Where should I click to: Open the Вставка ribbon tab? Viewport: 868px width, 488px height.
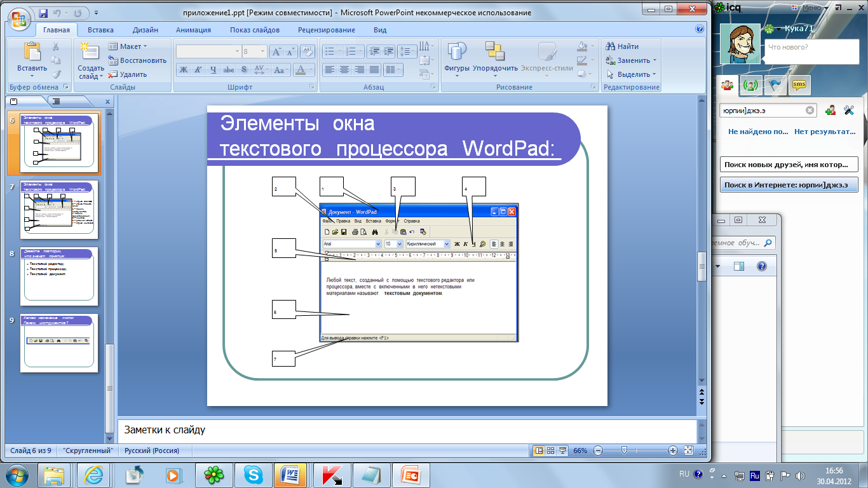100,30
